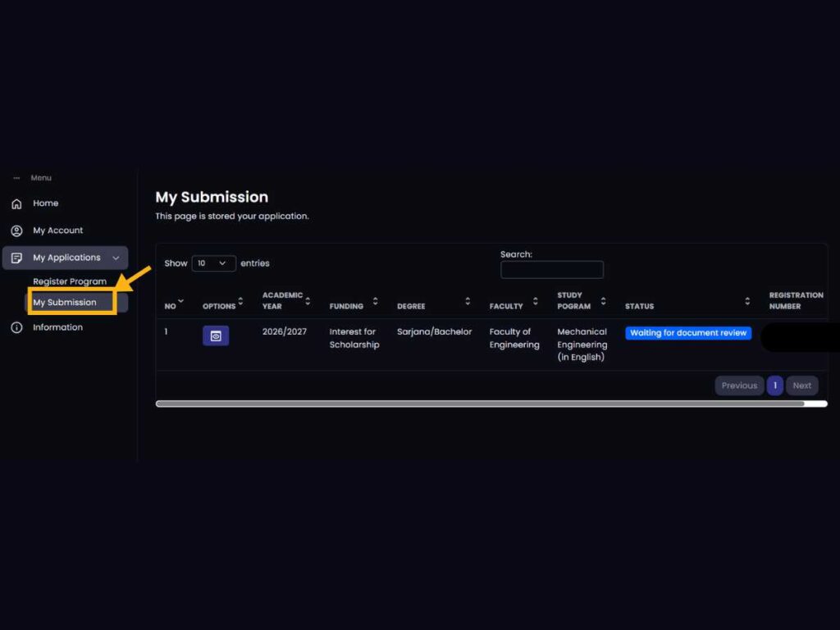Go to the Previous page
The height and width of the screenshot is (630, 840).
click(739, 386)
